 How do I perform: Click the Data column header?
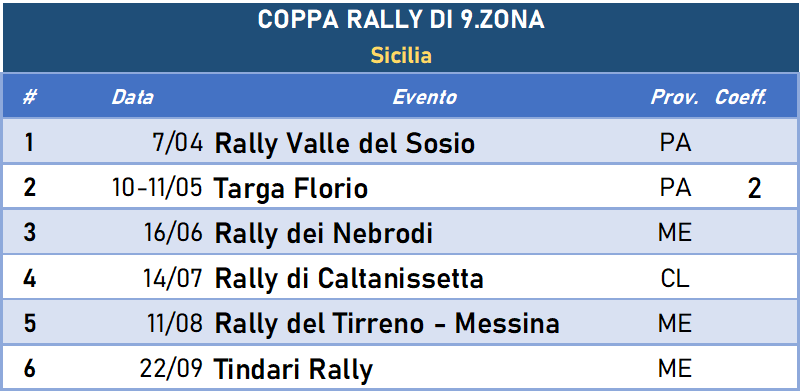(x=132, y=97)
